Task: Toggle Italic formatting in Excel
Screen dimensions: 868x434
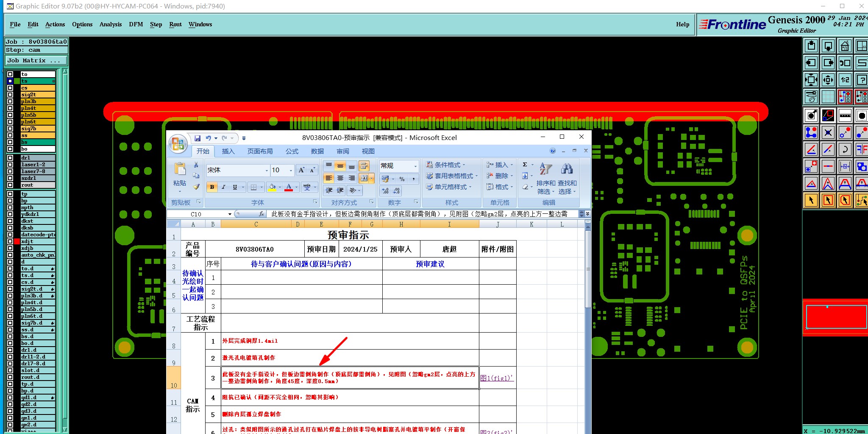Action: point(223,187)
